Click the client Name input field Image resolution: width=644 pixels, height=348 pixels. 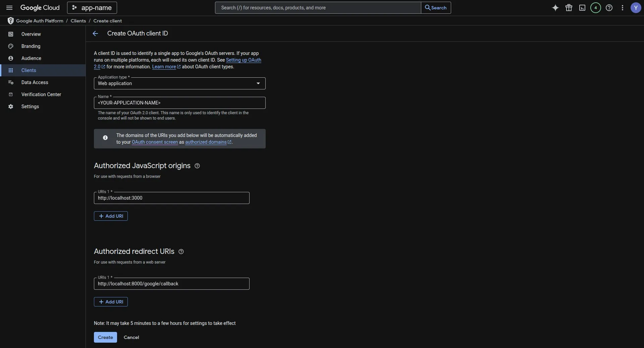click(180, 103)
